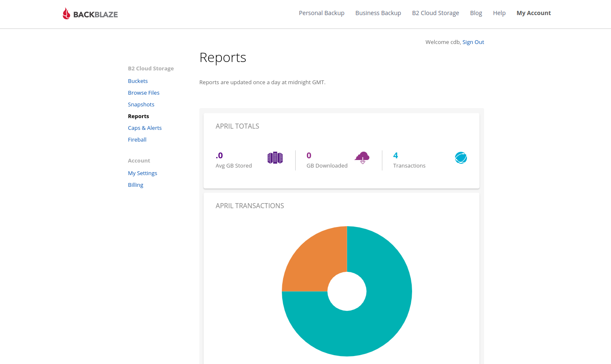611x364 pixels.
Task: Open B2 Cloud Storage top menu
Action: 436,13
